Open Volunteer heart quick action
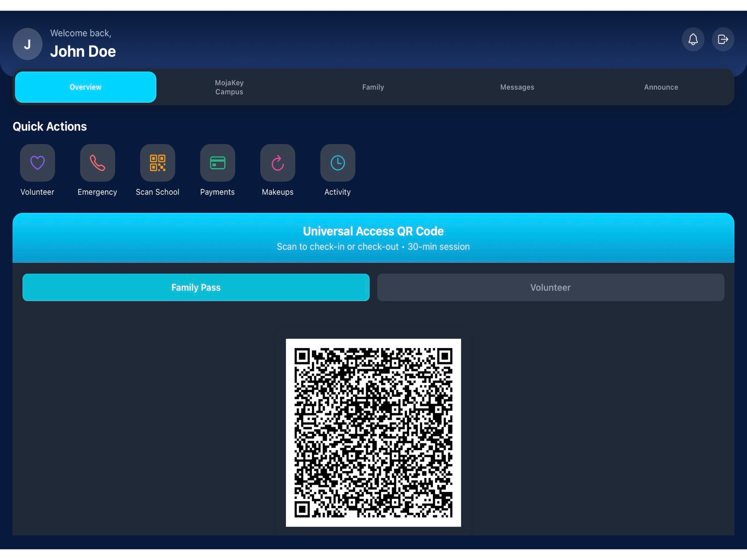747x560 pixels. tap(37, 163)
